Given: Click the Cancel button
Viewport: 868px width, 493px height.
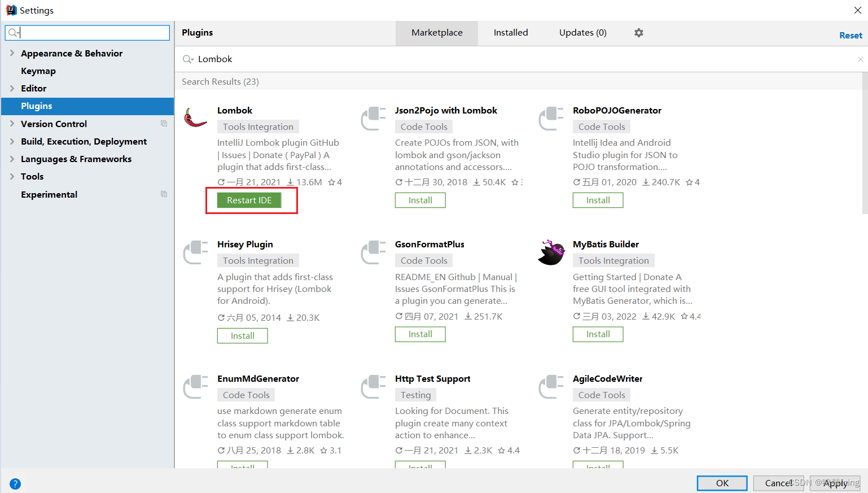Looking at the screenshot, I should coord(779,483).
